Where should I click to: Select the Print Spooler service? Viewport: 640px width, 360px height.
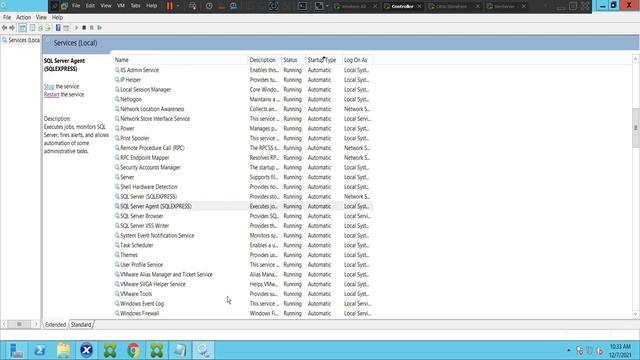pos(243,138)
